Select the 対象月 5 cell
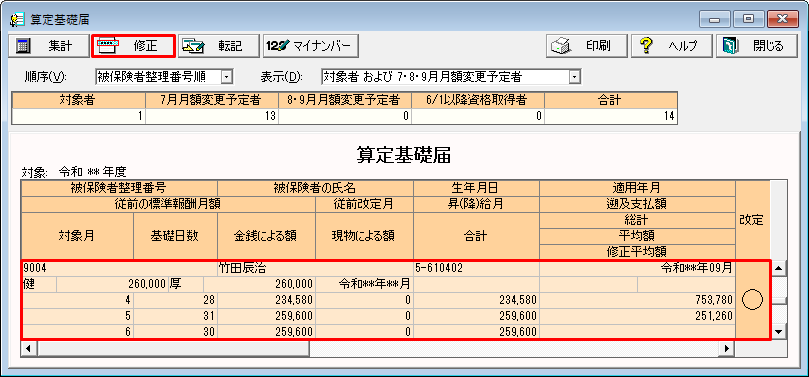Viewport: 809px width, 377px height. click(x=77, y=316)
